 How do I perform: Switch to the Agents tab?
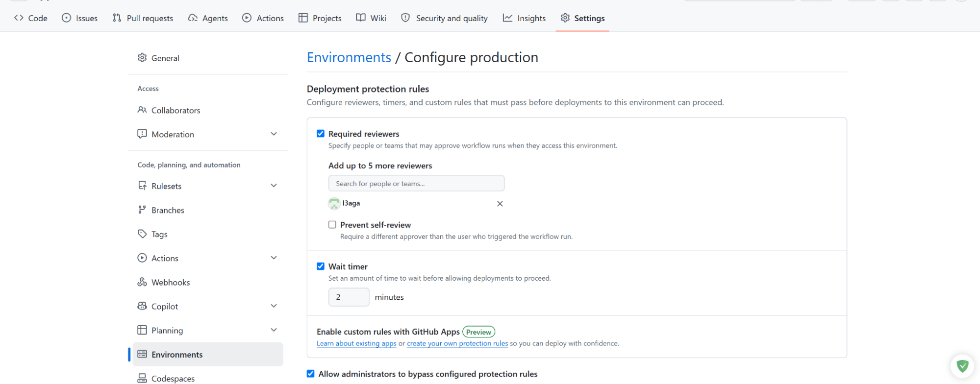click(208, 18)
